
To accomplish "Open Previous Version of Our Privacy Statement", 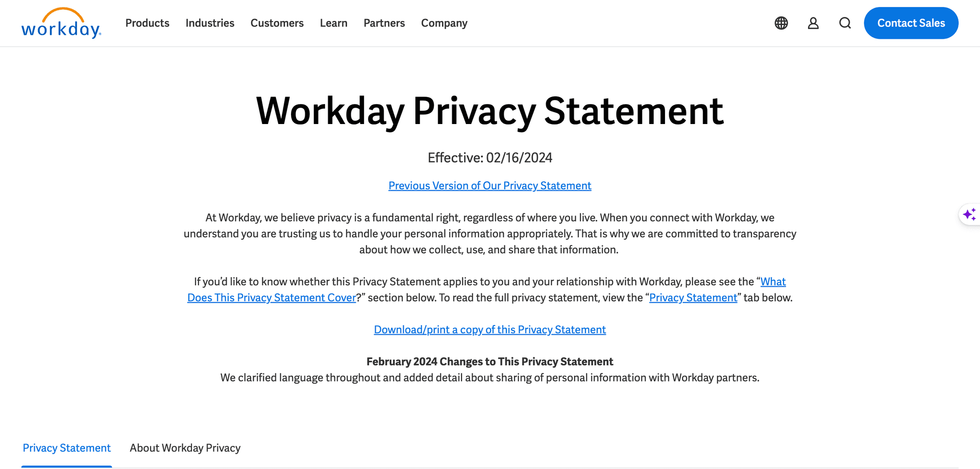I will click(489, 185).
